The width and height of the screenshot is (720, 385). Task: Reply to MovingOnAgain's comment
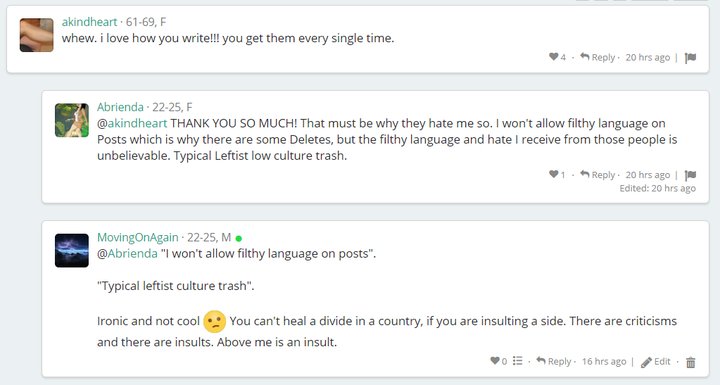pos(554,361)
